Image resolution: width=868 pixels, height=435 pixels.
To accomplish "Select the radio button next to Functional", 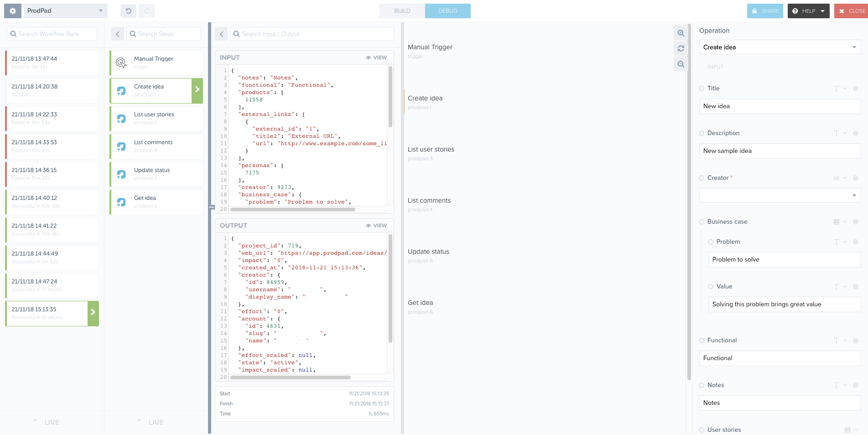I will [702, 341].
